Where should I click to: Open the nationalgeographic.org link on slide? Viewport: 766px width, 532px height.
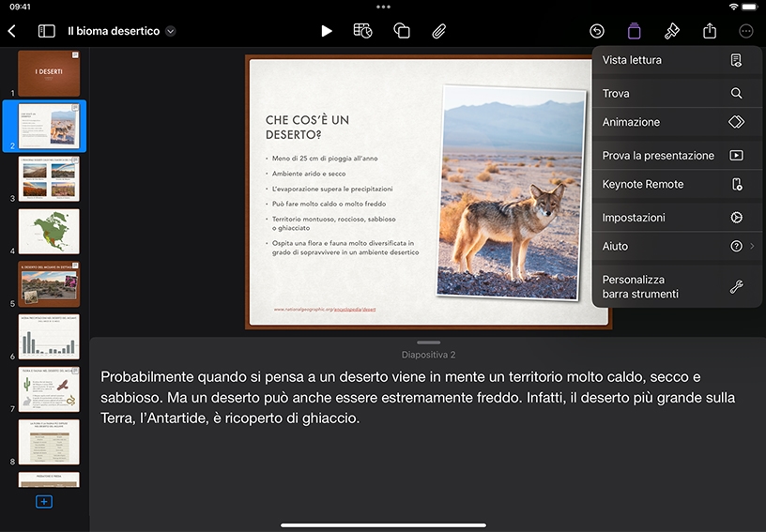click(325, 309)
